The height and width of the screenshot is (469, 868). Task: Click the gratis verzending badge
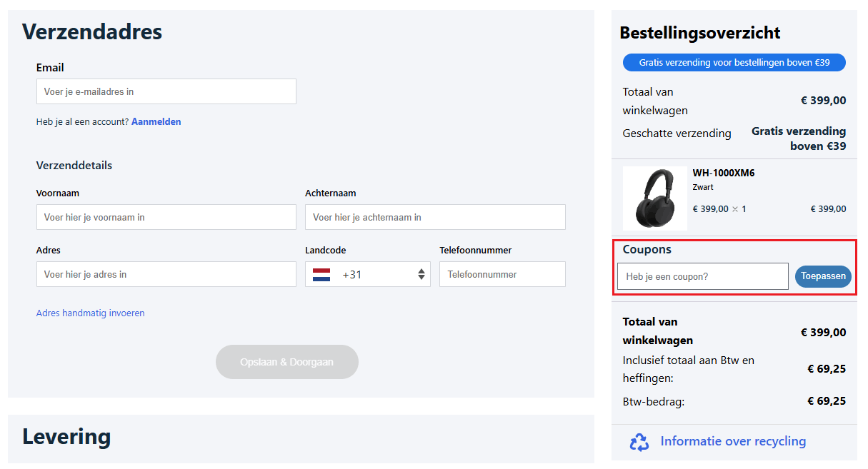[x=734, y=62]
